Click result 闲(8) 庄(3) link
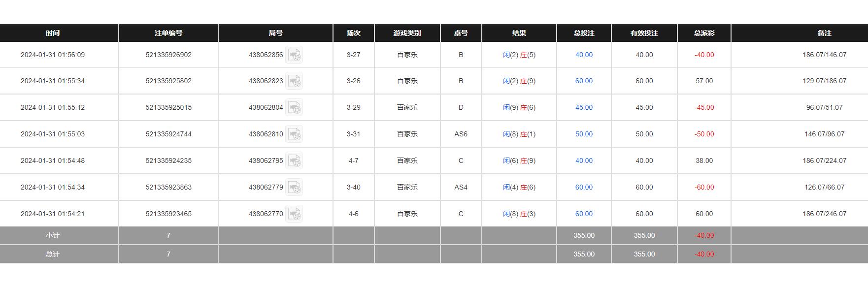Screen dimensions: 868x288 519,214
